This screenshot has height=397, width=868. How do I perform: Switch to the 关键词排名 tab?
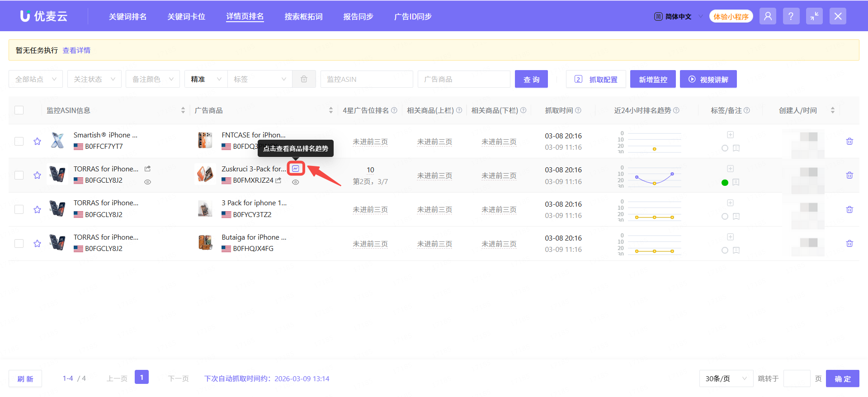(x=127, y=17)
